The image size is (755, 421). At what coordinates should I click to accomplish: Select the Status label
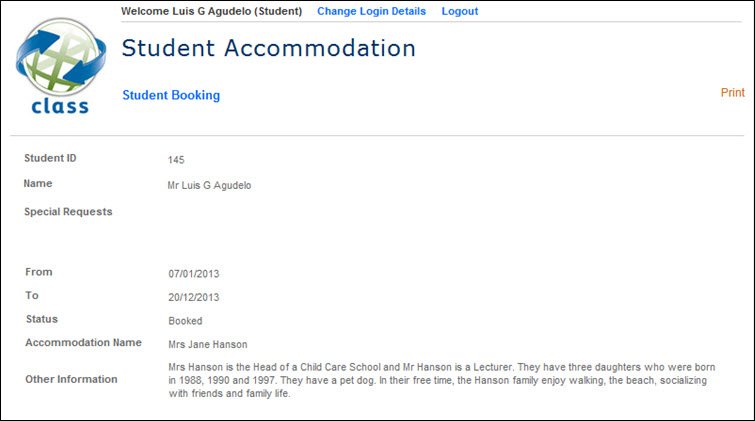tap(42, 319)
